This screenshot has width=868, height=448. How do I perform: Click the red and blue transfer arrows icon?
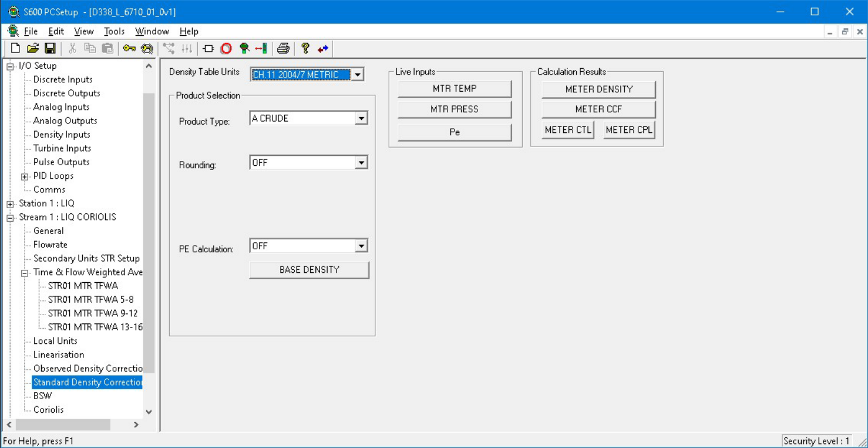[x=323, y=48]
